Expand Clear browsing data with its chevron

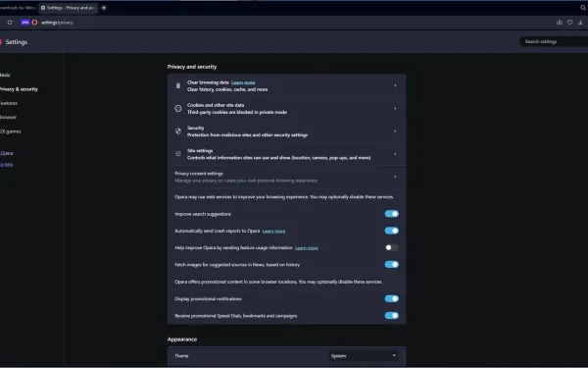click(395, 85)
